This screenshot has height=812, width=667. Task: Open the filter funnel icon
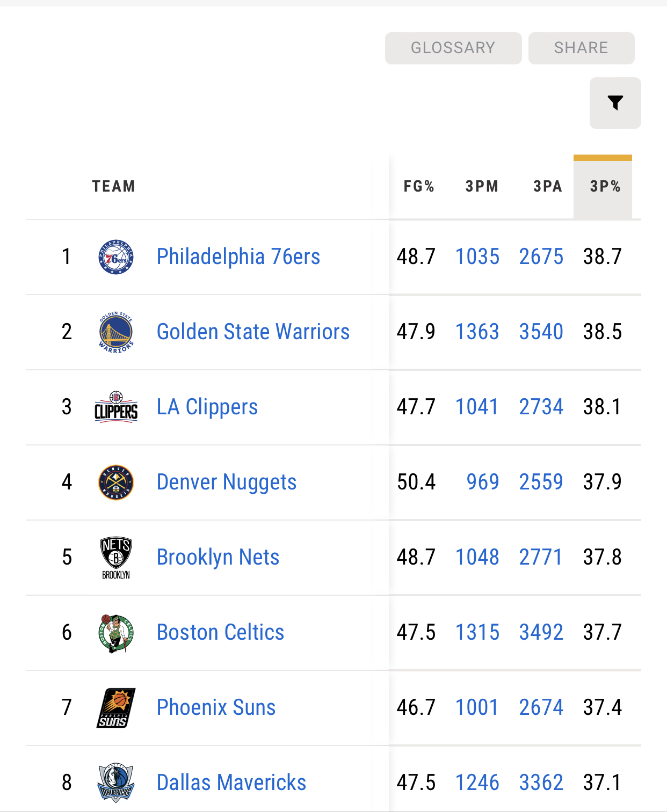coord(615,103)
